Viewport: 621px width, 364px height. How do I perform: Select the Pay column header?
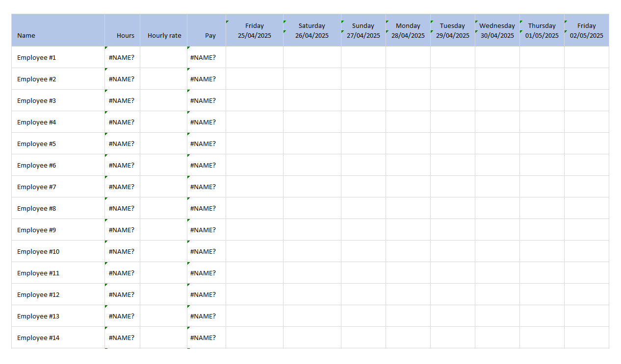click(x=207, y=30)
